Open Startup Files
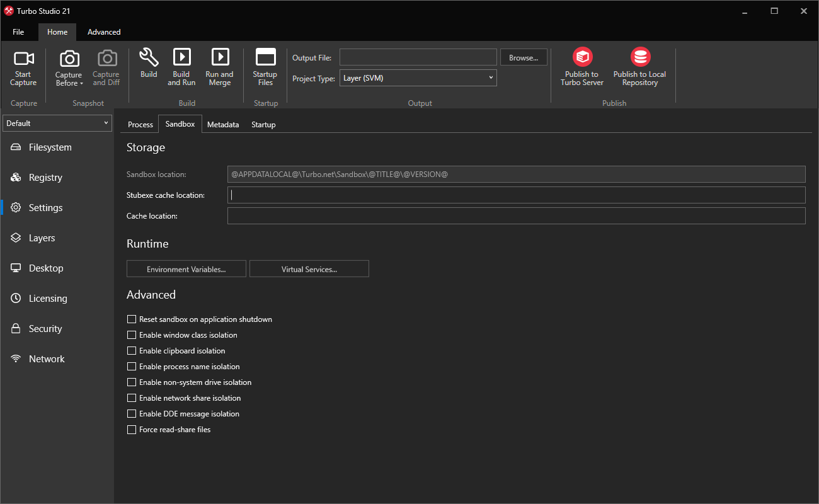This screenshot has width=819, height=504. (x=265, y=66)
